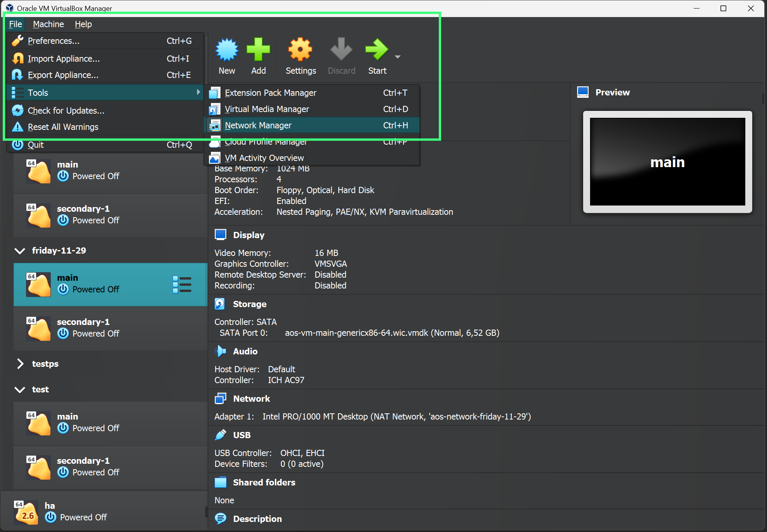The image size is (767, 532).
Task: Select Network Manager from Tools submenu
Action: point(258,125)
